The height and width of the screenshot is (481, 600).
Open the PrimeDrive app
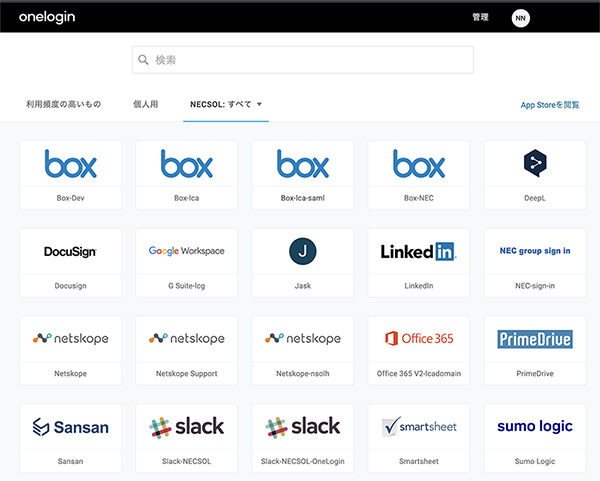(x=535, y=350)
